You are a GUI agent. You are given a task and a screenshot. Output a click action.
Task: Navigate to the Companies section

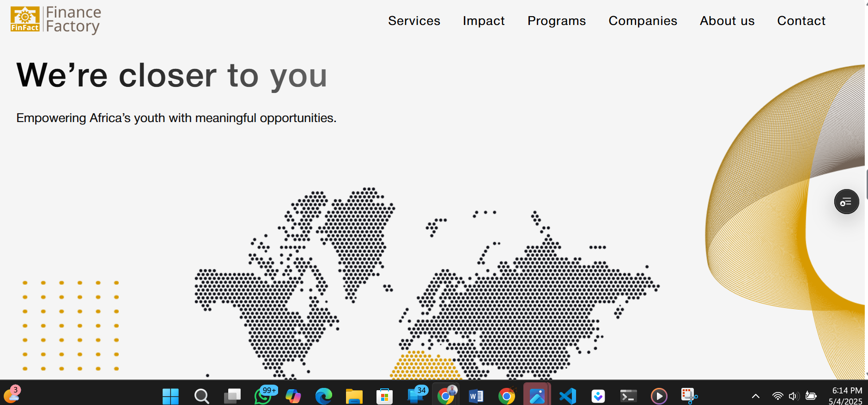pos(643,21)
